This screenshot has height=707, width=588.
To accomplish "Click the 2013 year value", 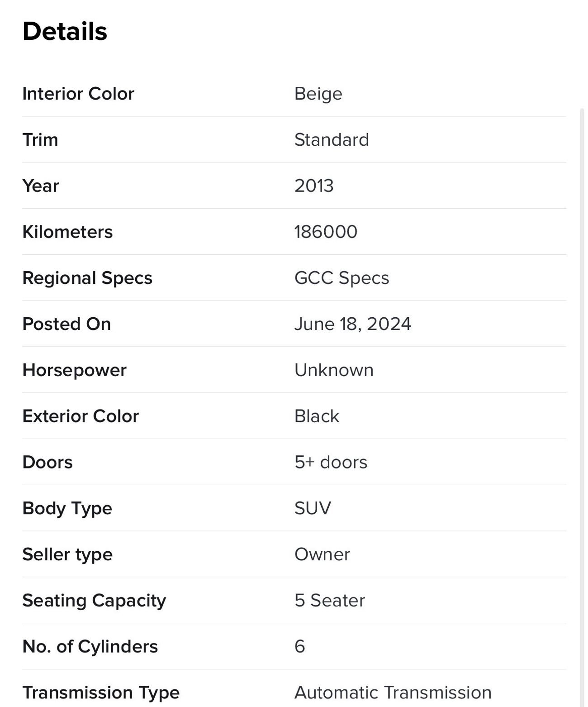I will click(x=314, y=186).
